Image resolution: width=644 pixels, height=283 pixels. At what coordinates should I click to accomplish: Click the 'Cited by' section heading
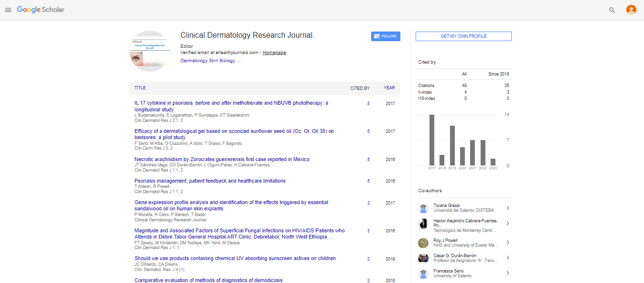427,62
